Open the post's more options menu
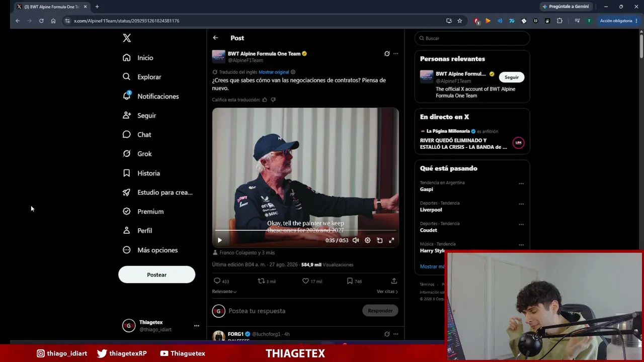The width and height of the screenshot is (644, 362). (x=396, y=53)
